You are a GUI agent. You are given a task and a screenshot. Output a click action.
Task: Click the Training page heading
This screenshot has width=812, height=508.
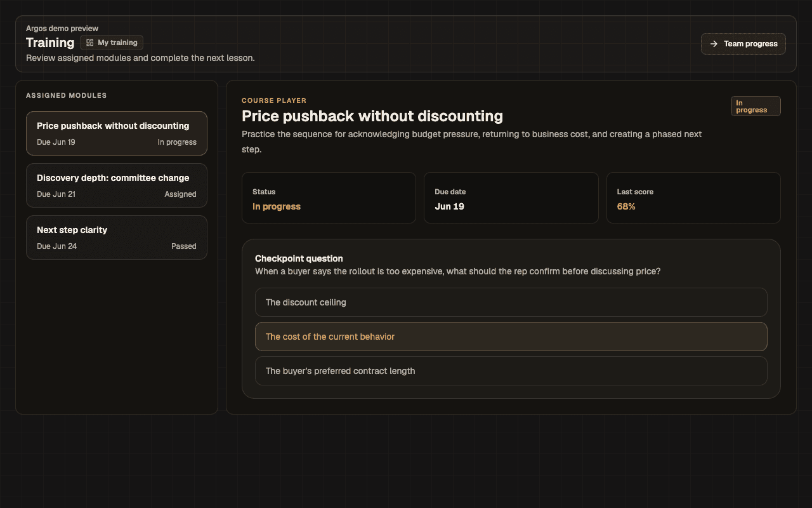pyautogui.click(x=50, y=43)
